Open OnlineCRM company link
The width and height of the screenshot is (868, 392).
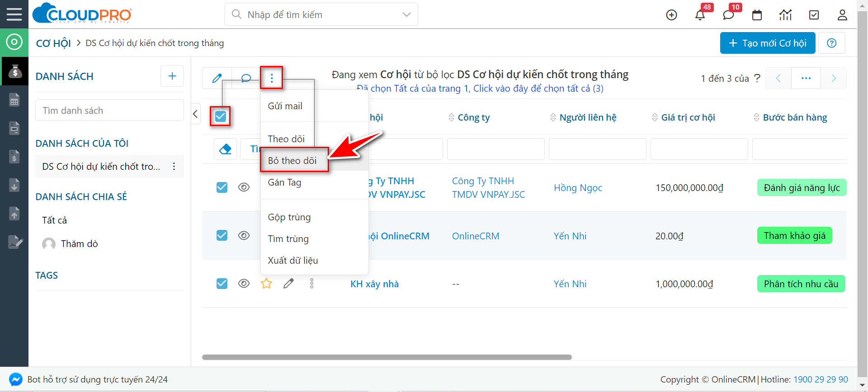point(476,236)
